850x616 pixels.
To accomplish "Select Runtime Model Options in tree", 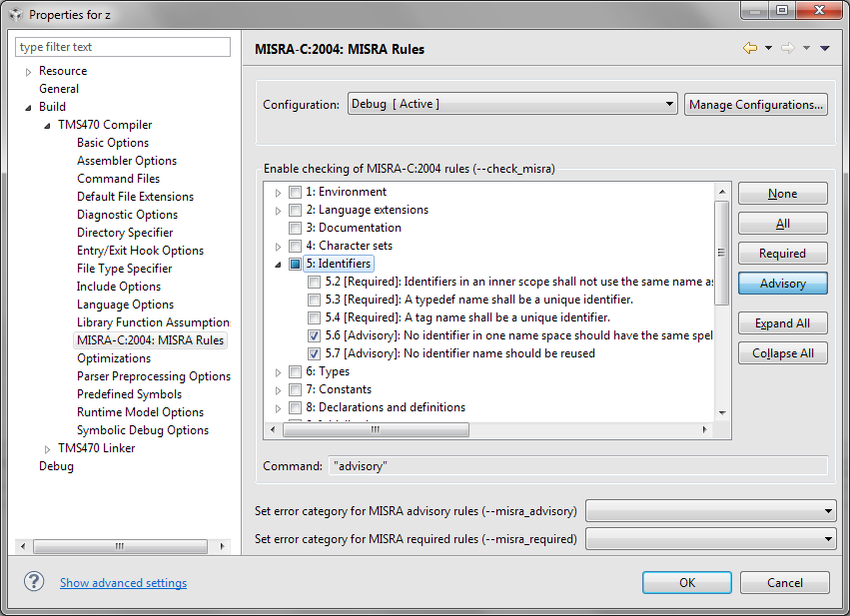I will click(141, 412).
